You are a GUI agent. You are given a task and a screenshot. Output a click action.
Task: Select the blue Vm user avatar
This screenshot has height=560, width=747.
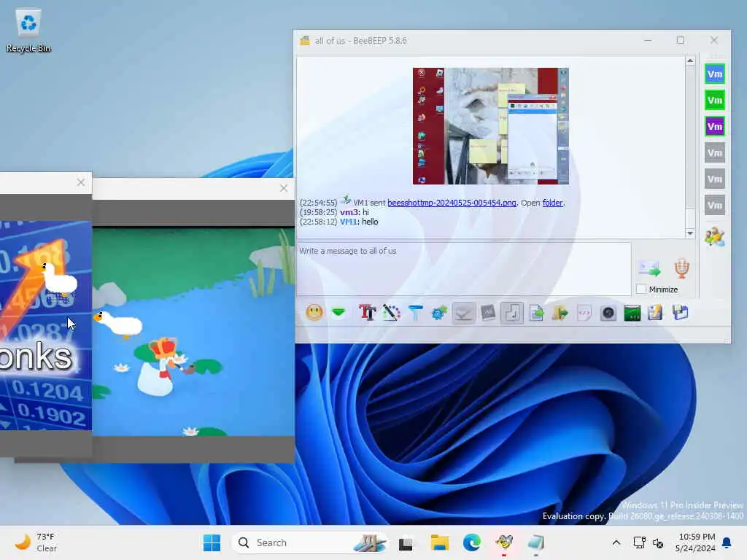pos(715,74)
